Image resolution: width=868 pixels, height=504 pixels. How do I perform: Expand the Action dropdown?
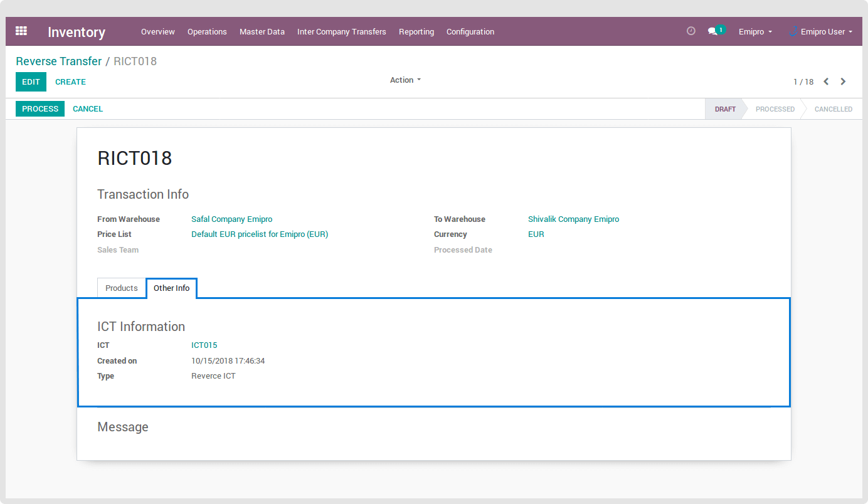405,80
